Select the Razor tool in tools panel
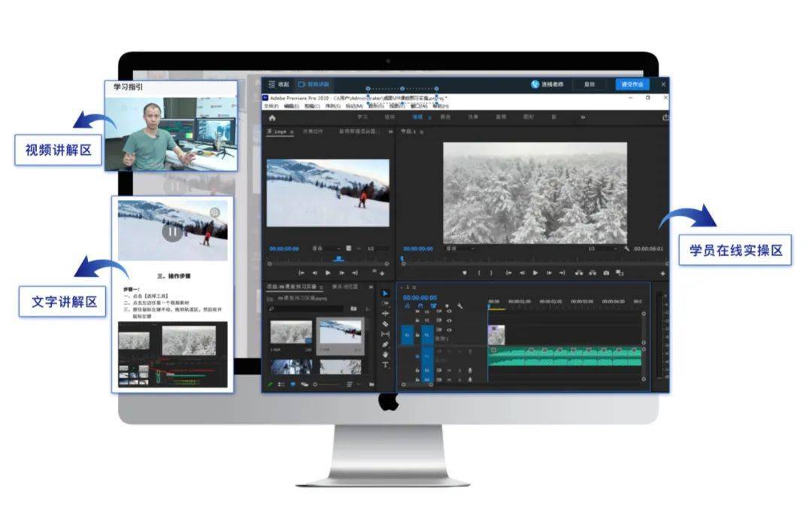The width and height of the screenshot is (812, 529). point(386,324)
